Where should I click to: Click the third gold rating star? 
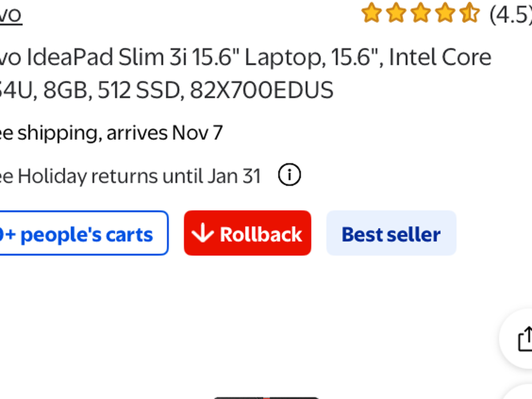point(420,13)
